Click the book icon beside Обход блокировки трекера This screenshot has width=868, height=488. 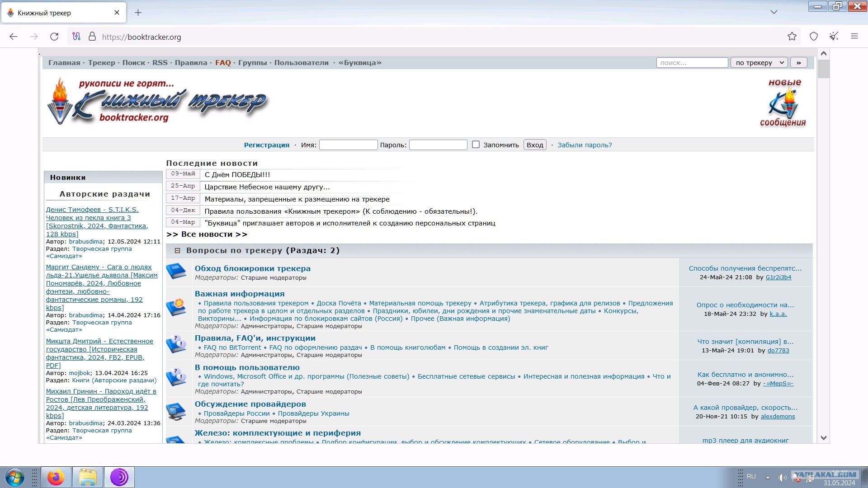(176, 272)
